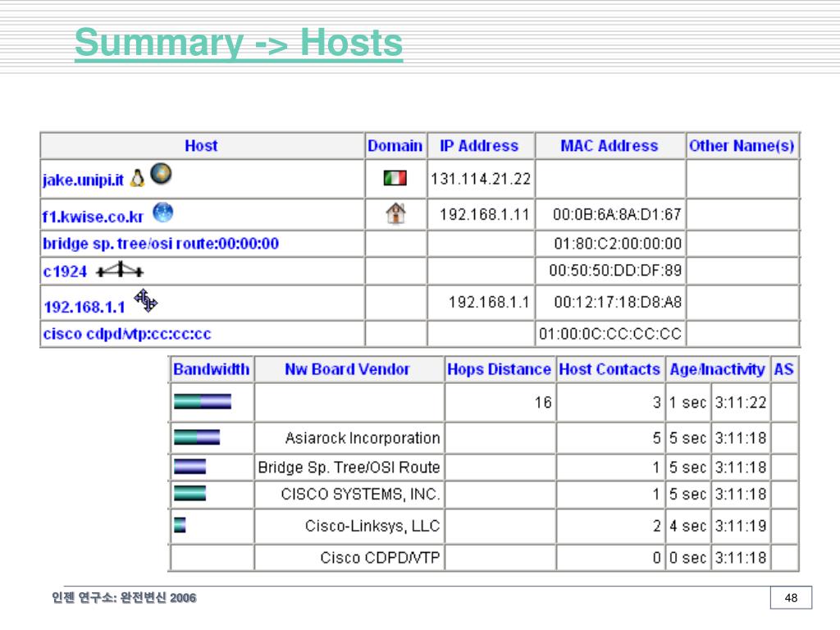Screen dimensions: 840x630
Task: Sort by the Domain column header
Action: pyautogui.click(x=395, y=146)
